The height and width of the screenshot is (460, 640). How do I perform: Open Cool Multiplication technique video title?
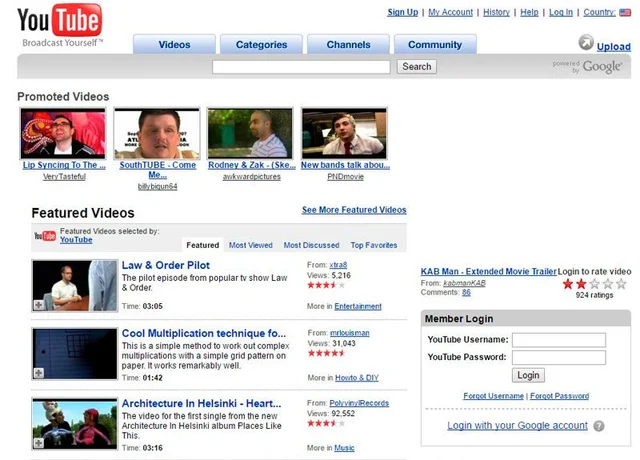(x=204, y=333)
